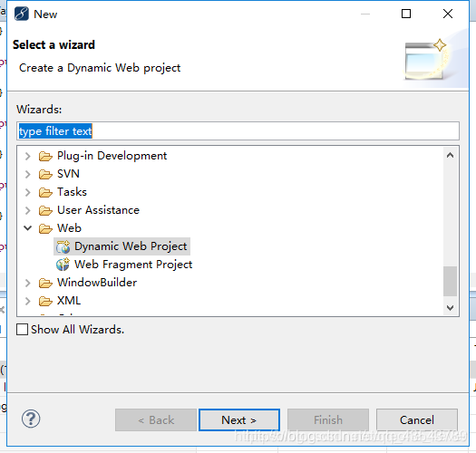Click the scroll down arrow in wizard list
The height and width of the screenshot is (453, 476).
[450, 307]
